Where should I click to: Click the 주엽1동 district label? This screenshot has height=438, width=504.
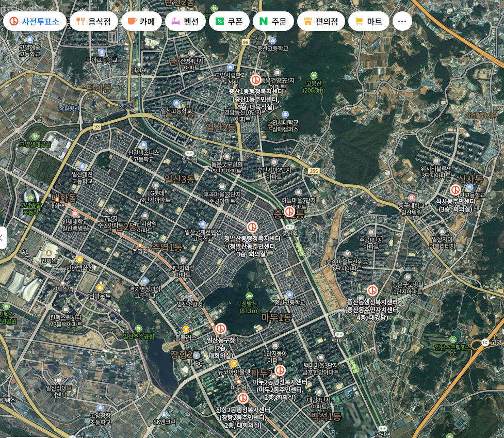coord(167,248)
